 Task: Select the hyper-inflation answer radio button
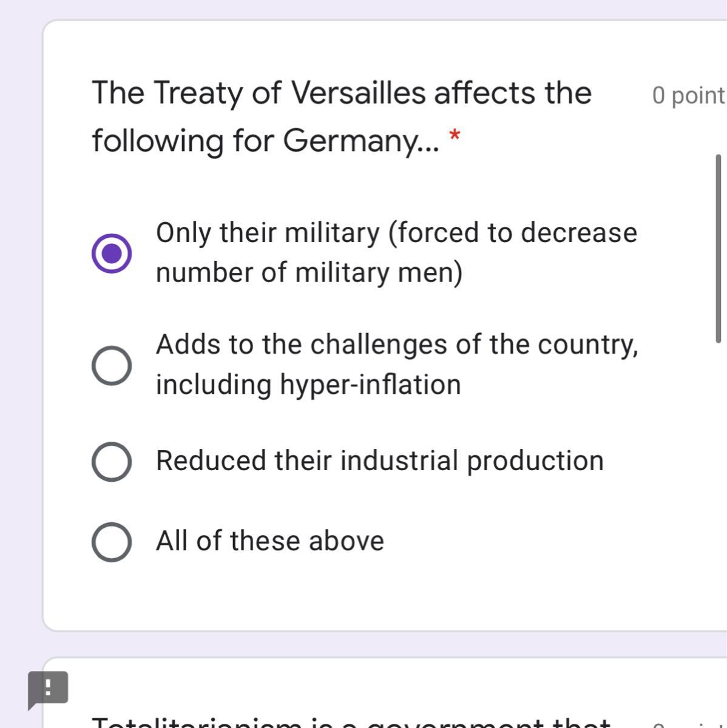112,365
